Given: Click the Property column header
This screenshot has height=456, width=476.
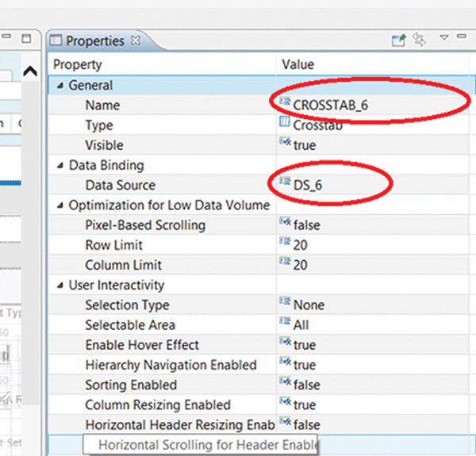Looking at the screenshot, I should [x=78, y=64].
